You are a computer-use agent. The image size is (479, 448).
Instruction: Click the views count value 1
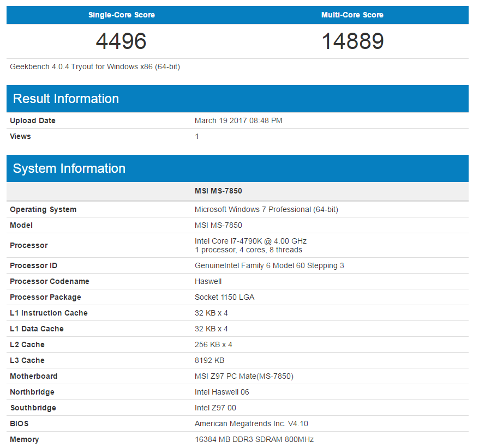pyautogui.click(x=197, y=136)
